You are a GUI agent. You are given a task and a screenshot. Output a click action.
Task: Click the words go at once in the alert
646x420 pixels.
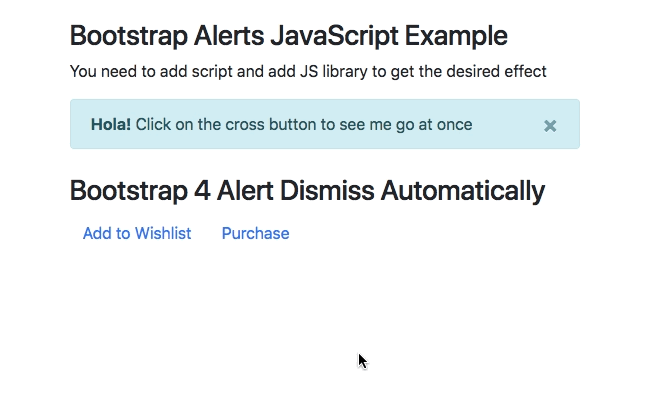point(434,125)
